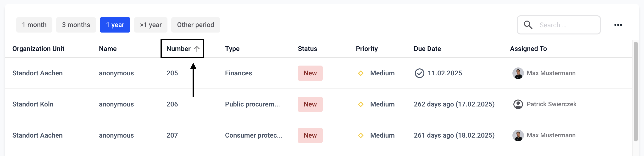
Task: Choose the >1 year period filter
Action: point(151,25)
